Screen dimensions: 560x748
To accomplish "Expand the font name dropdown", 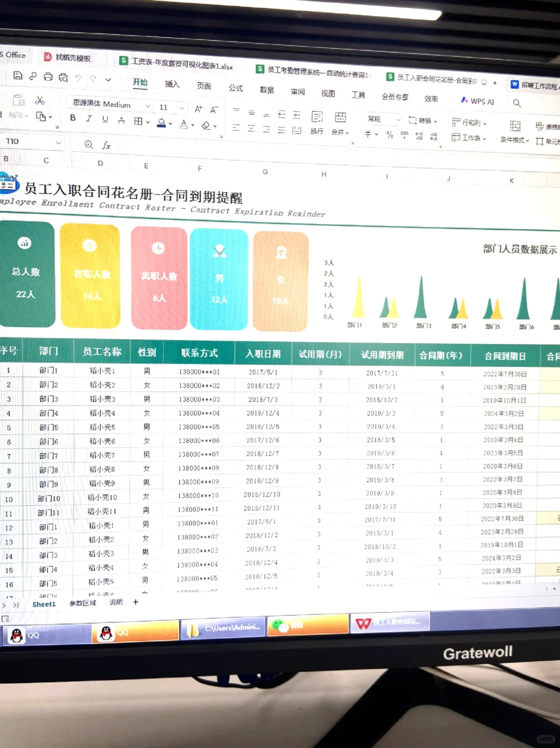I will coord(147,105).
